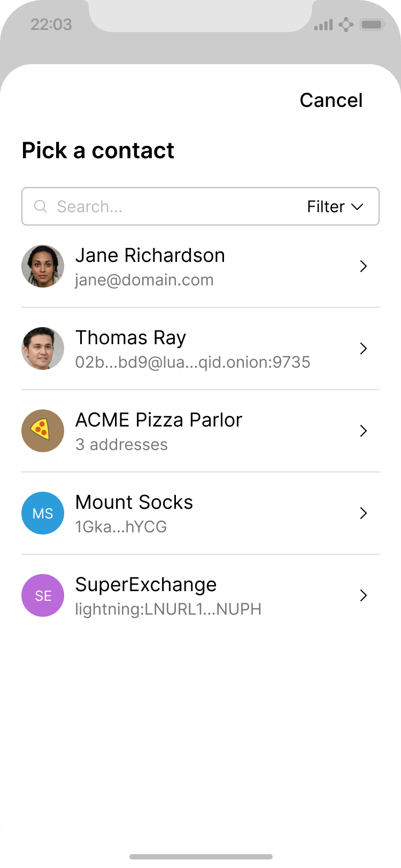Select the SuperExchange contact name
The height and width of the screenshot is (868, 401).
[x=146, y=585]
